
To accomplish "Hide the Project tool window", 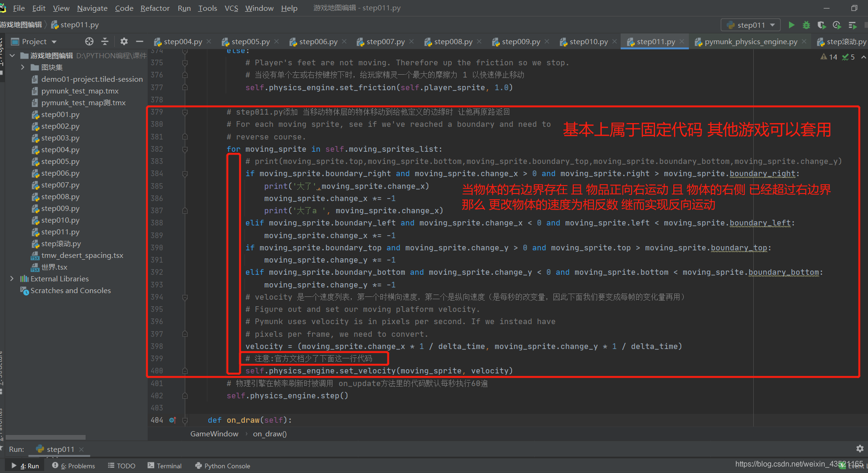I will tap(140, 41).
